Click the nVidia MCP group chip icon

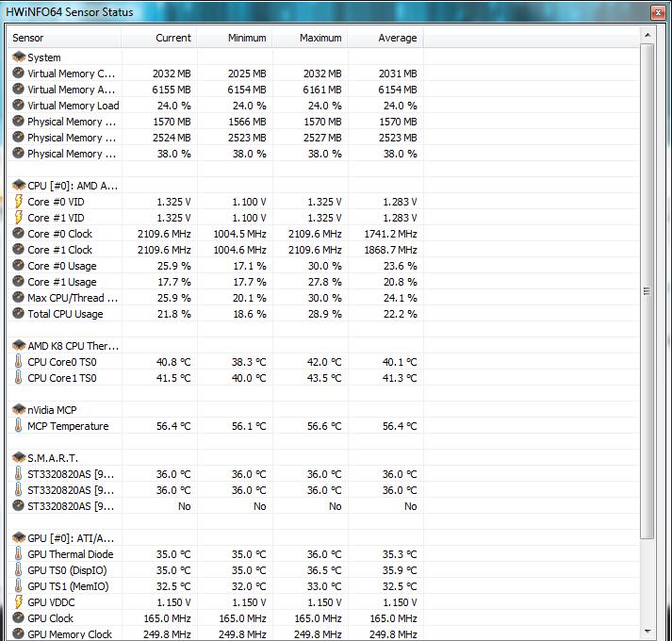19,409
